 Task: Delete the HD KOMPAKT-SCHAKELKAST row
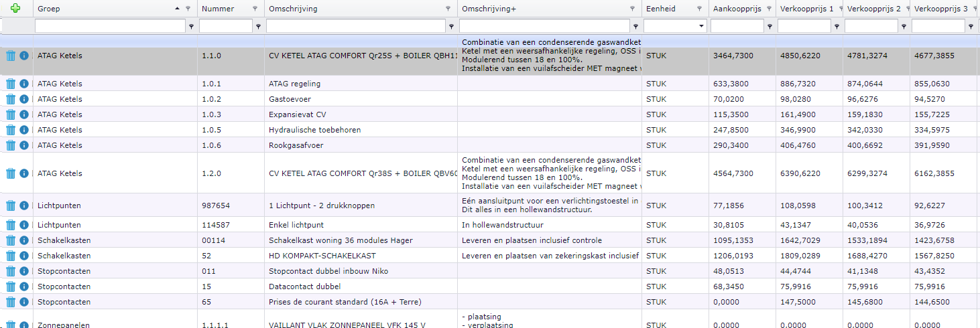[x=11, y=256]
